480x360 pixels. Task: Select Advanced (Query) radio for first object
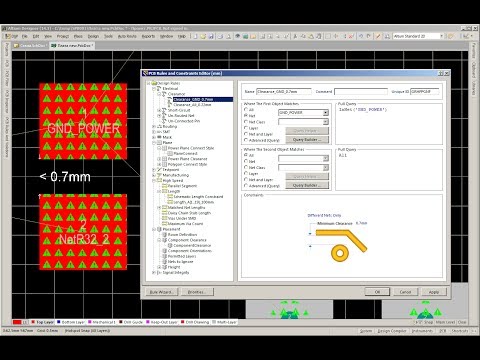tap(246, 140)
